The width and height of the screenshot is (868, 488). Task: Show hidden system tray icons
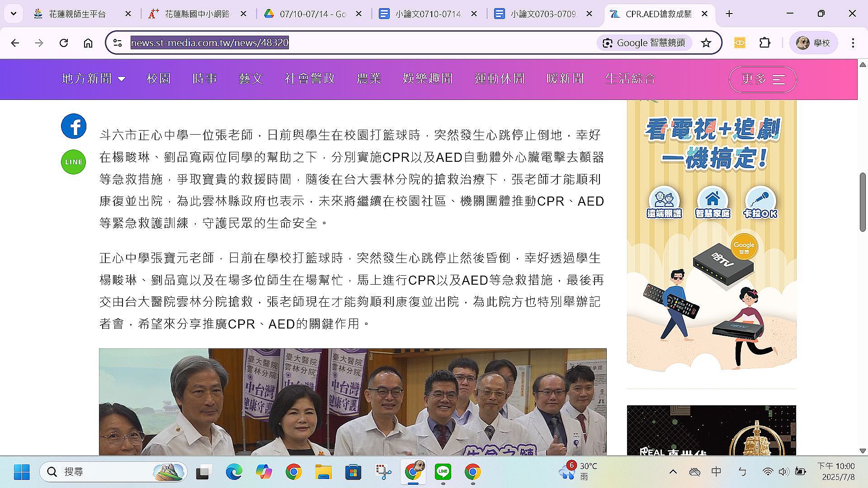(x=673, y=472)
